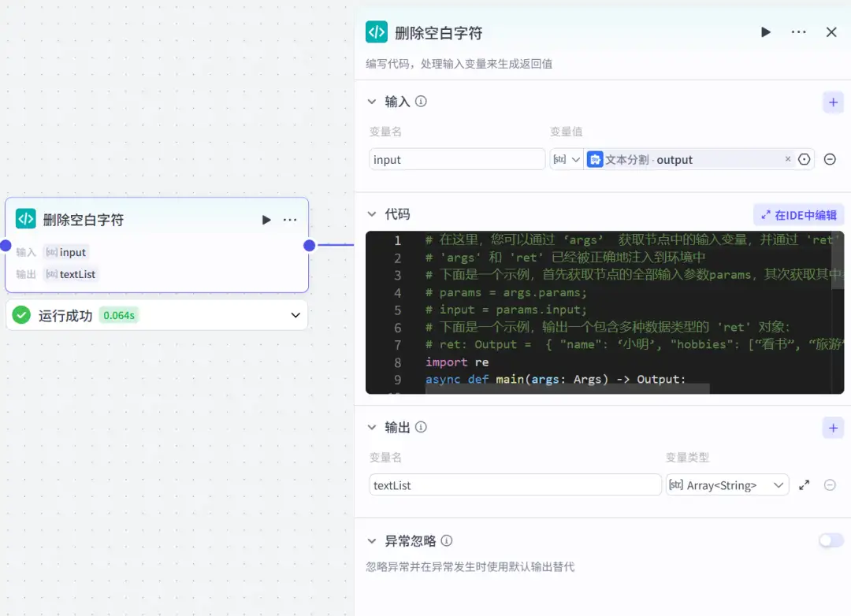This screenshot has width=851, height=616.
Task: Click code line 8 import re
Action: click(x=457, y=362)
